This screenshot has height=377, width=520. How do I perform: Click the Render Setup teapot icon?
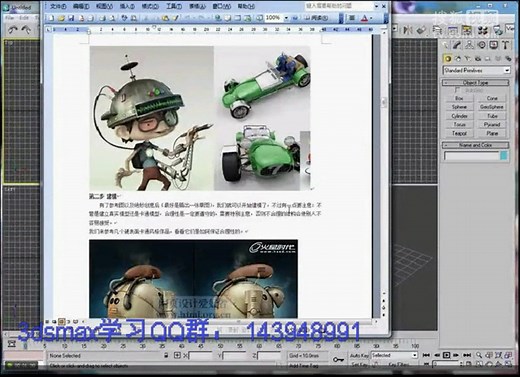(498, 30)
